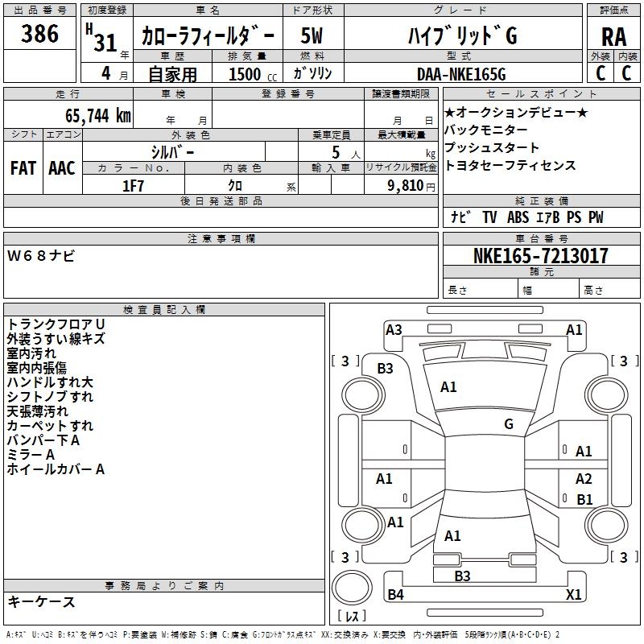The height and width of the screenshot is (644, 644).
Task: Click the A2 scratch mark on diagram
Action: 584,479
